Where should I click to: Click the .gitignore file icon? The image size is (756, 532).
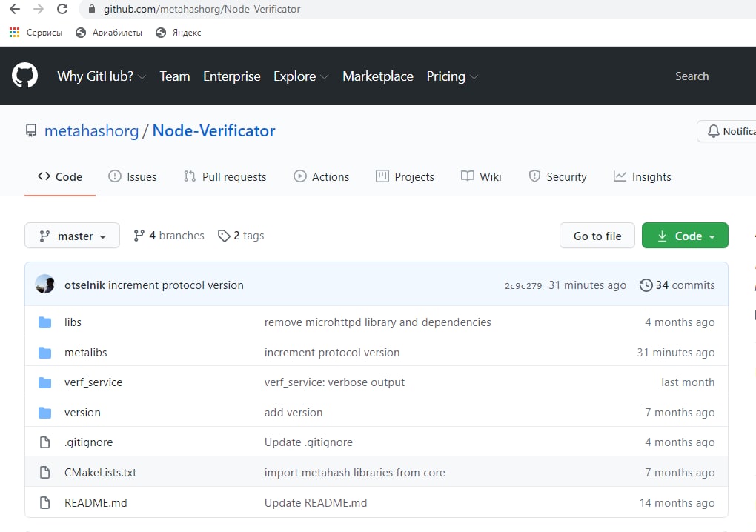point(44,442)
